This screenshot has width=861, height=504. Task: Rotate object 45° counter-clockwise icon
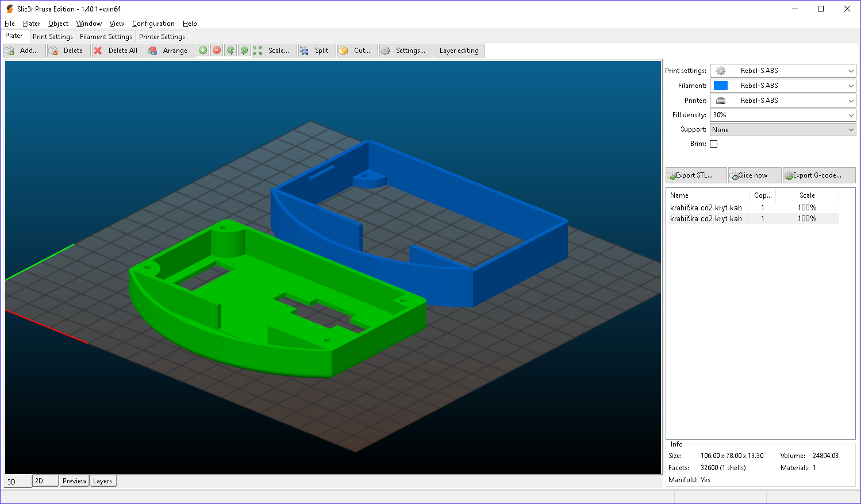point(230,51)
